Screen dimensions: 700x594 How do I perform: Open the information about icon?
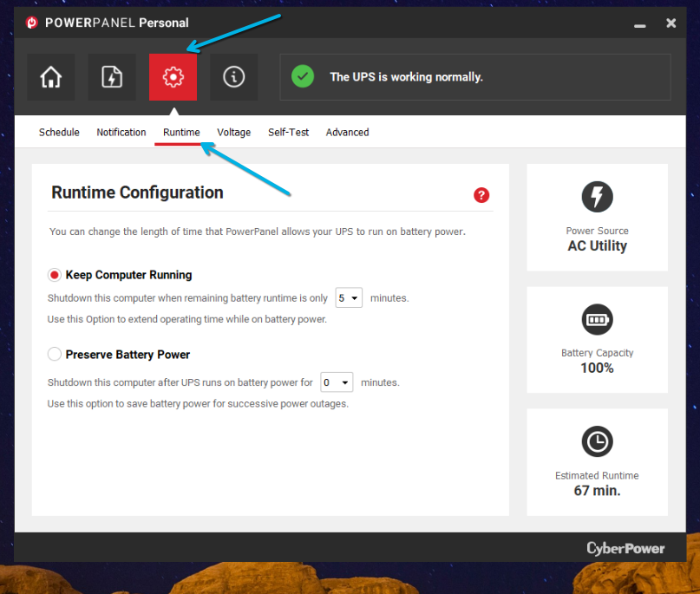pos(234,77)
